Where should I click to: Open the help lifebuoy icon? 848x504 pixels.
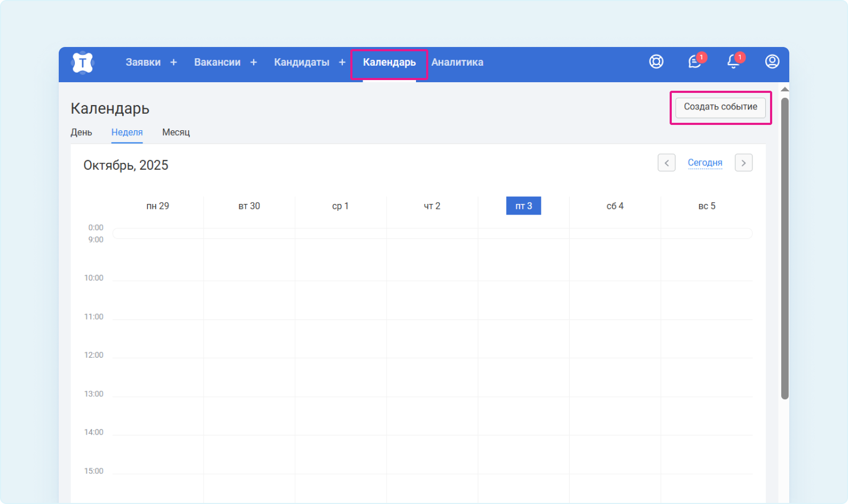pyautogui.click(x=656, y=62)
